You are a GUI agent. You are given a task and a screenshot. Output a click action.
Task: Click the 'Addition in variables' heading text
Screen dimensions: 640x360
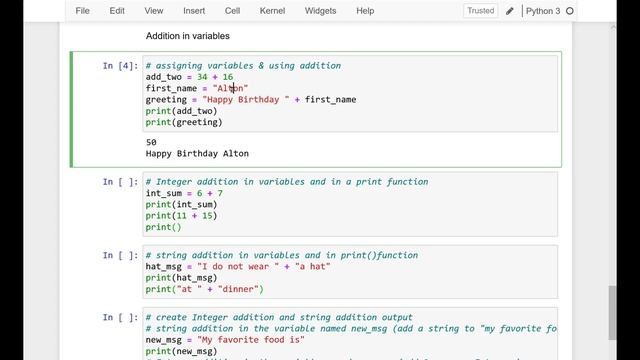[187, 36]
